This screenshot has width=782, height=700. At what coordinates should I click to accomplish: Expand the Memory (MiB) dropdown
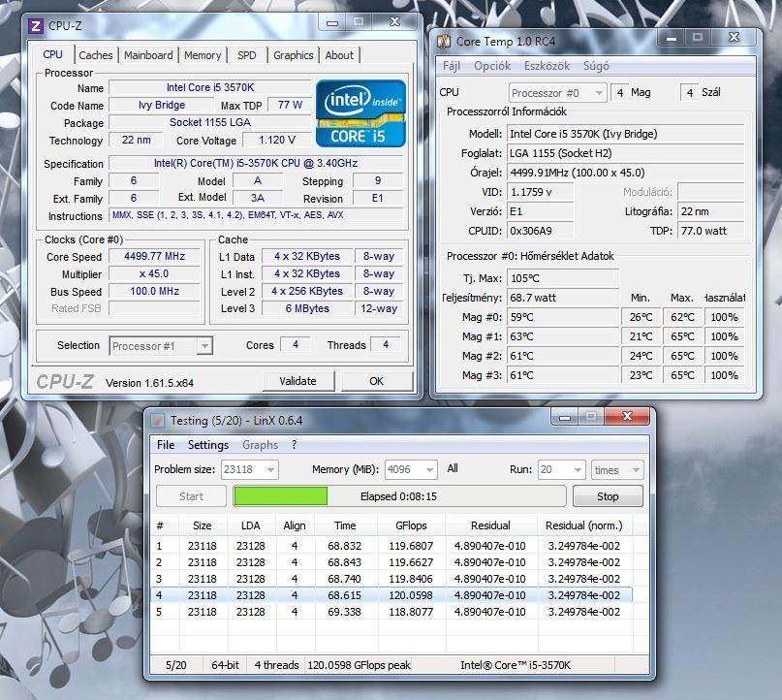[x=429, y=469]
